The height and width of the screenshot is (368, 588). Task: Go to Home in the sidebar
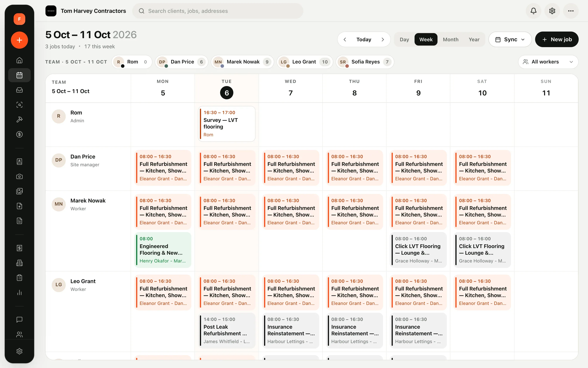coord(19,60)
